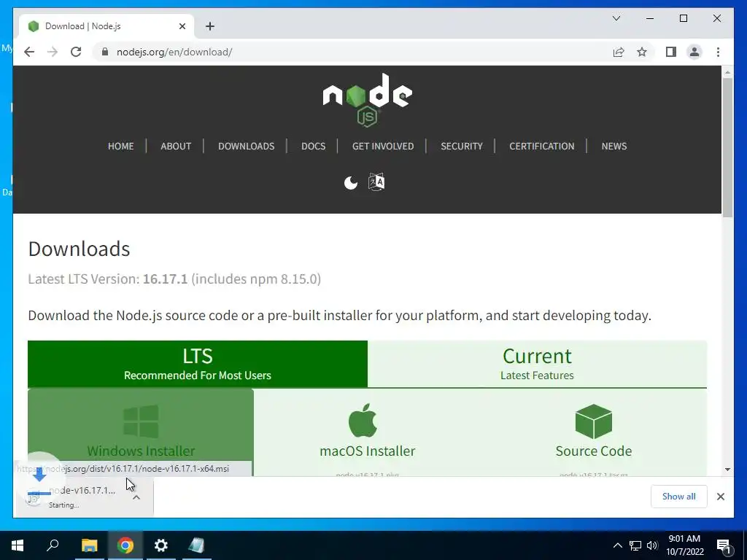Toggle dark mode moon icon
This screenshot has width=747, height=560.
[351, 182]
